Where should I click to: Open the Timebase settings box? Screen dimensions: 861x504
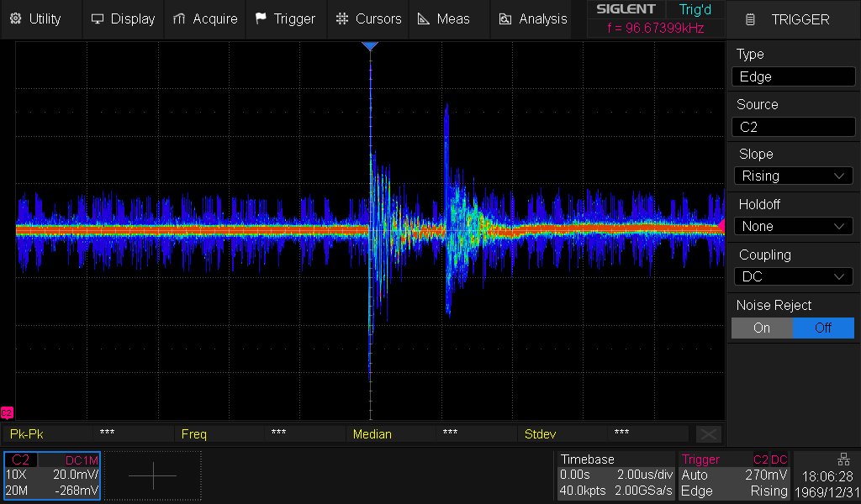pyautogui.click(x=615, y=475)
